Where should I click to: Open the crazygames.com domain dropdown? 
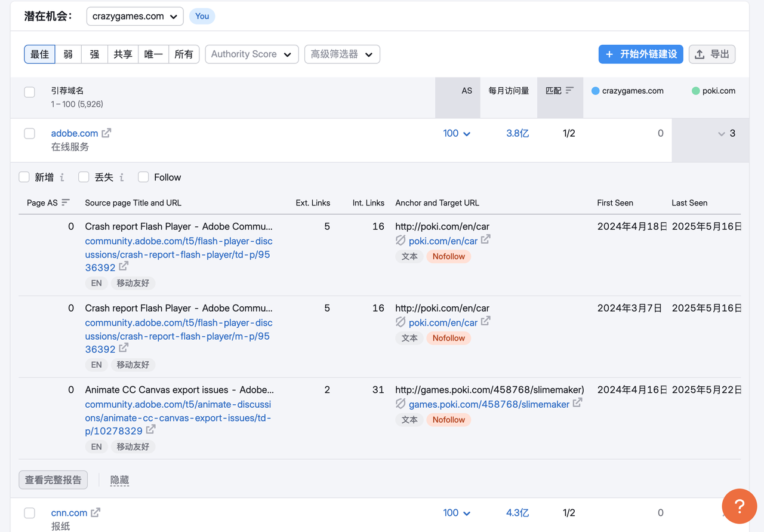135,16
